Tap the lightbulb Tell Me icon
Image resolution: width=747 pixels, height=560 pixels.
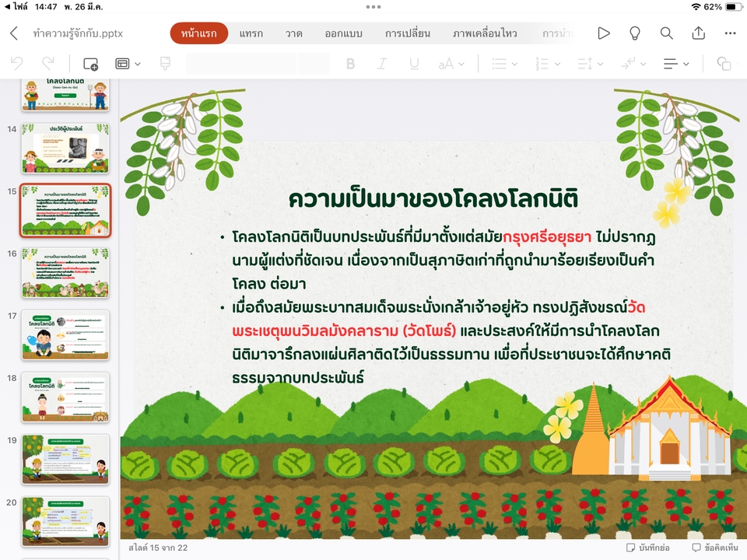pyautogui.click(x=633, y=33)
